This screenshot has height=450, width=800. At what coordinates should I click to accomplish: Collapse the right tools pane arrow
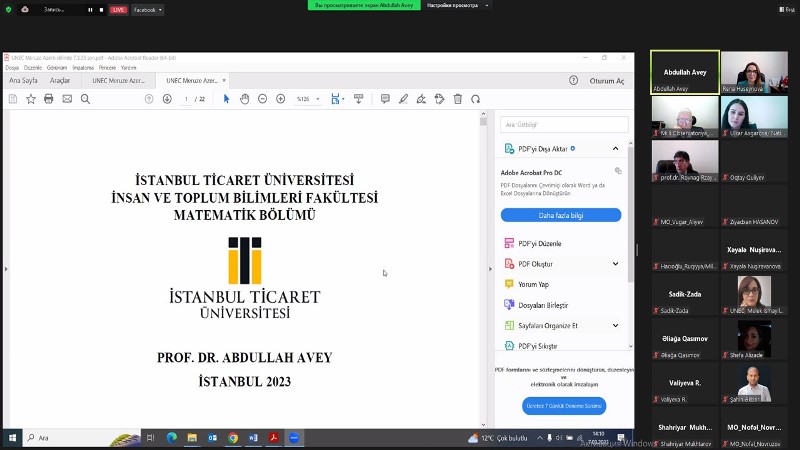click(490, 269)
